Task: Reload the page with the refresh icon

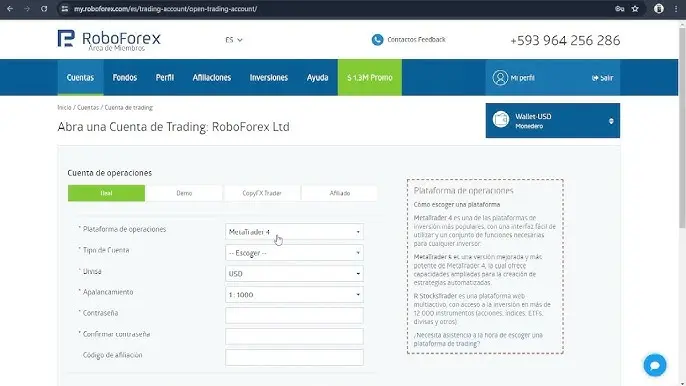Action: pyautogui.click(x=44, y=9)
